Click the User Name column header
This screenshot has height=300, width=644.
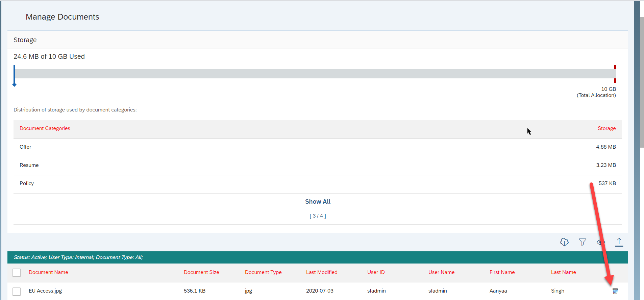pyautogui.click(x=441, y=272)
